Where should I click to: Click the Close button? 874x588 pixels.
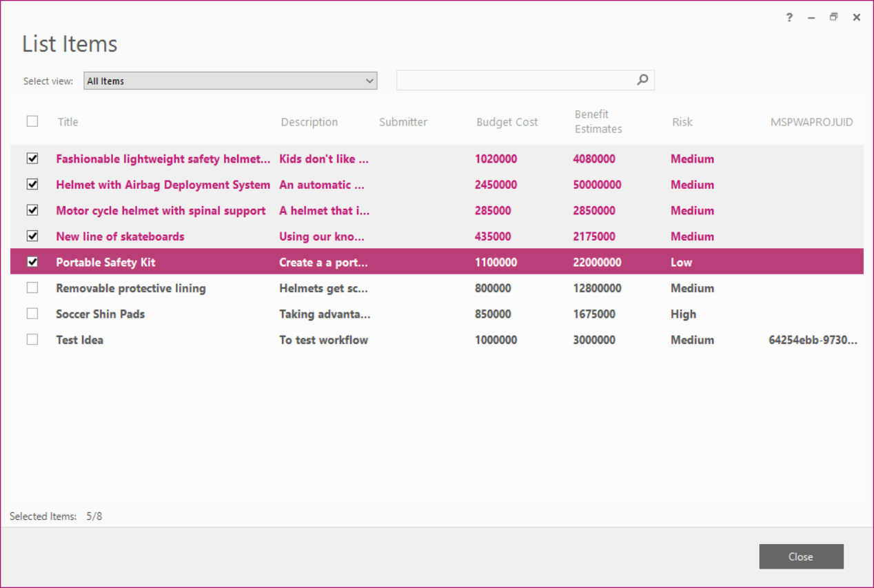(x=801, y=556)
